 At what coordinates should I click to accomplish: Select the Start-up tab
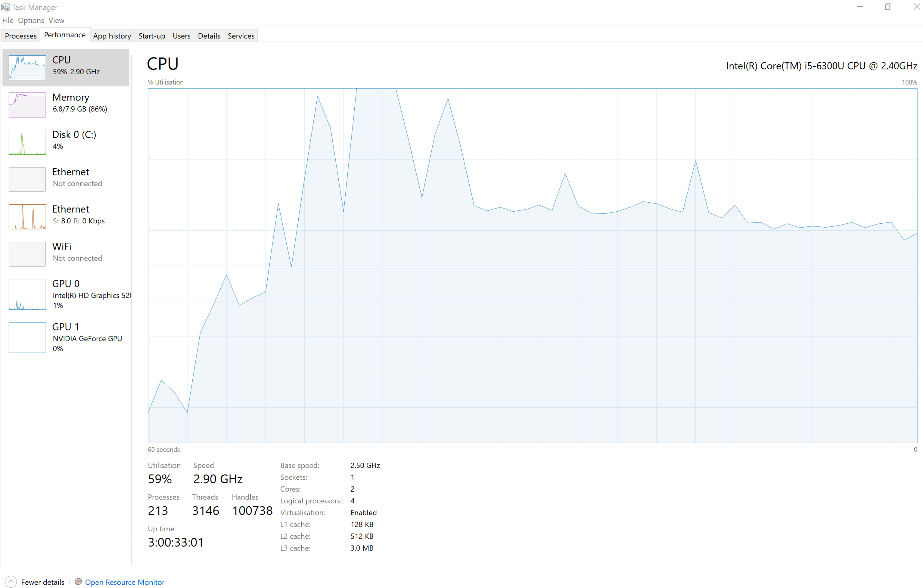tap(151, 36)
